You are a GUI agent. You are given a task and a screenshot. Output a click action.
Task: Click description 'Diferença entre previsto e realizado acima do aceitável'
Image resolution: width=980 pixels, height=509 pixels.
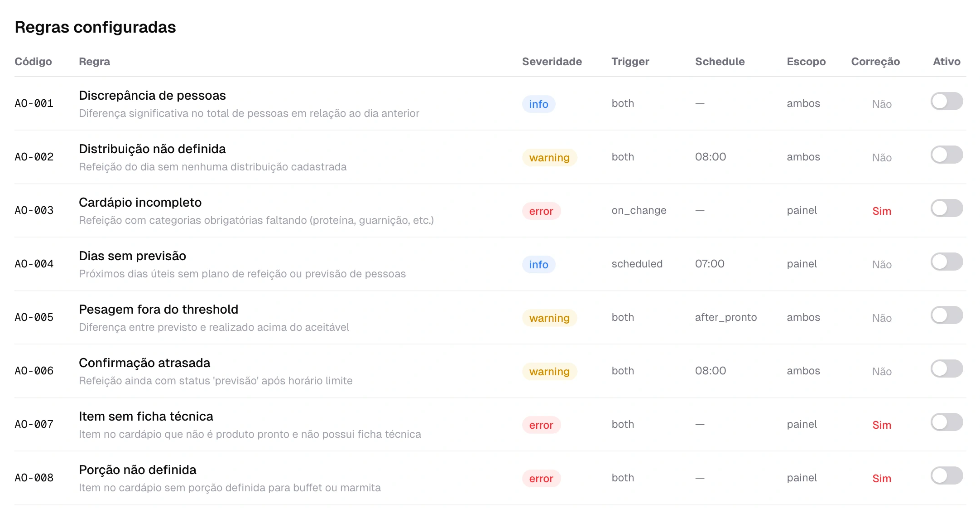point(214,327)
